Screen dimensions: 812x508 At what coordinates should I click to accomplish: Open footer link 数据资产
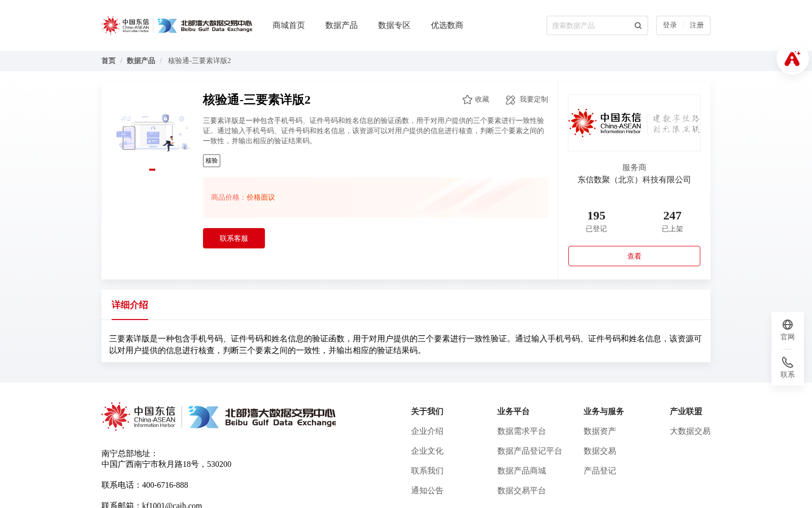600,431
